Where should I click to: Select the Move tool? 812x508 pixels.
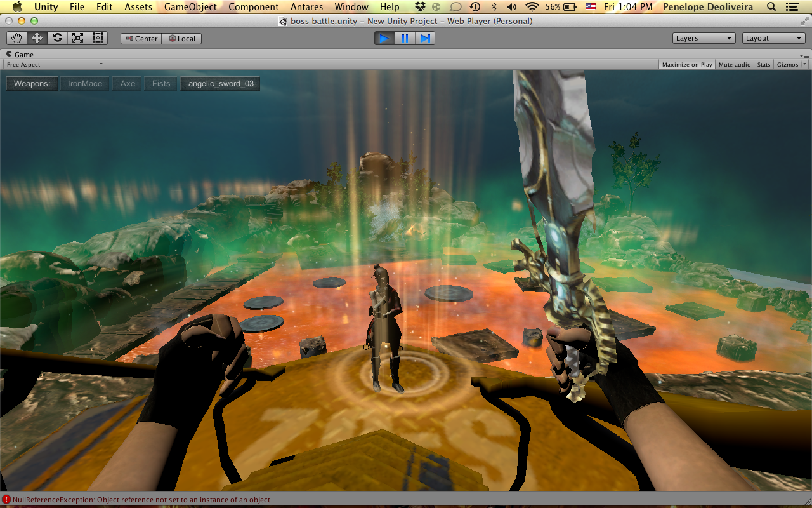coord(37,38)
